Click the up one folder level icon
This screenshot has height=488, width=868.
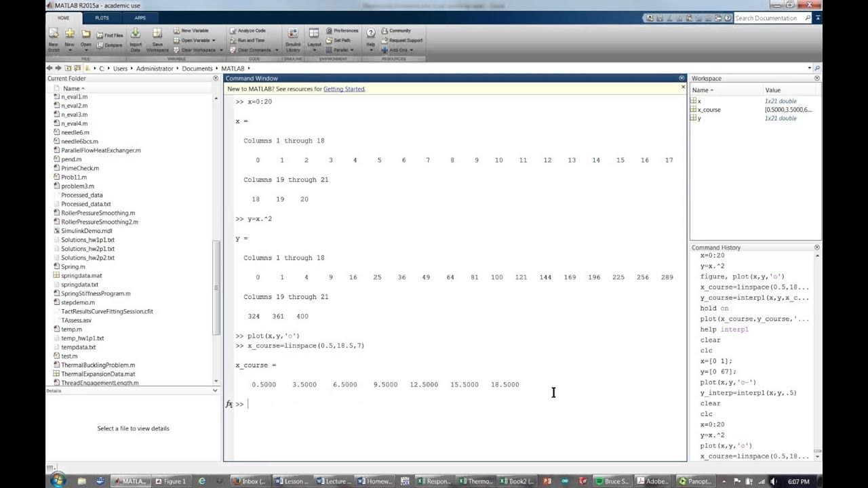coord(68,68)
